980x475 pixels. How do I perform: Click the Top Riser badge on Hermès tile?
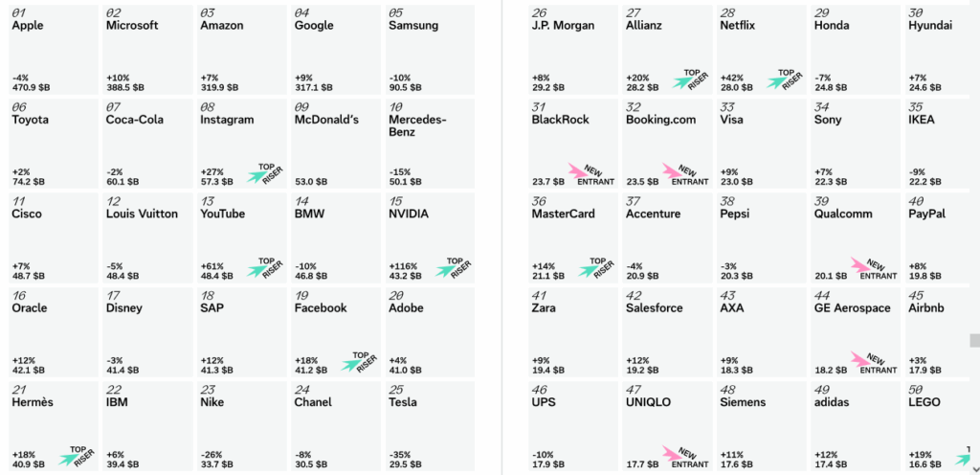pos(76,456)
